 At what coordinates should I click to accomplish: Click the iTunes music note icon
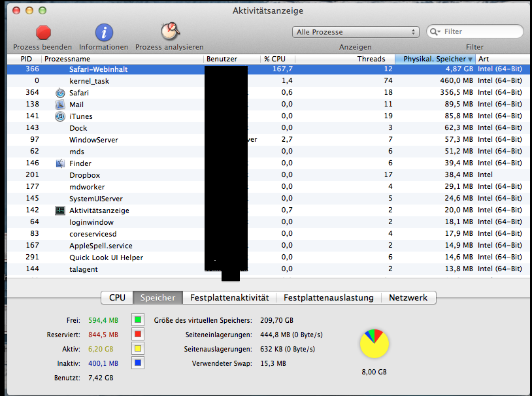pyautogui.click(x=60, y=116)
